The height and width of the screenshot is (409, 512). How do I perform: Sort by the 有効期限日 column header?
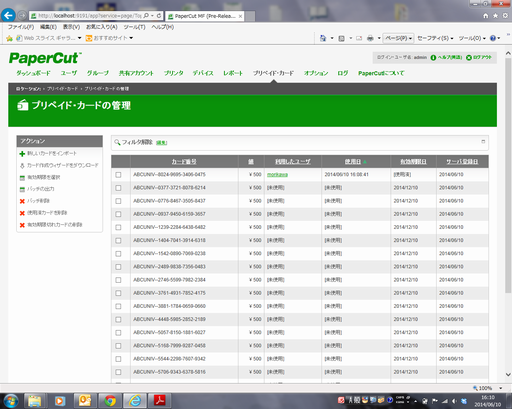(x=413, y=162)
